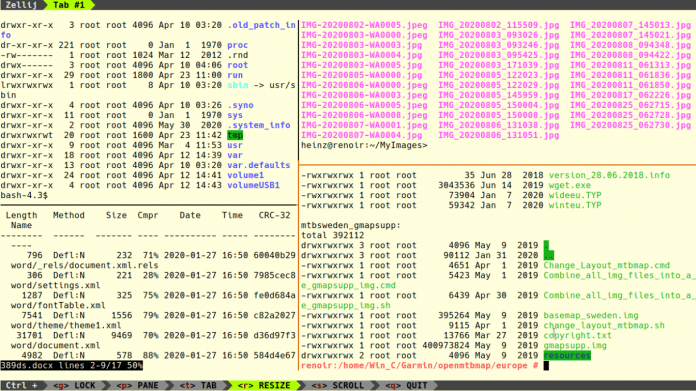Click IMG_20200825_062730.jpg file name
The image size is (696, 391).
tap(631, 125)
